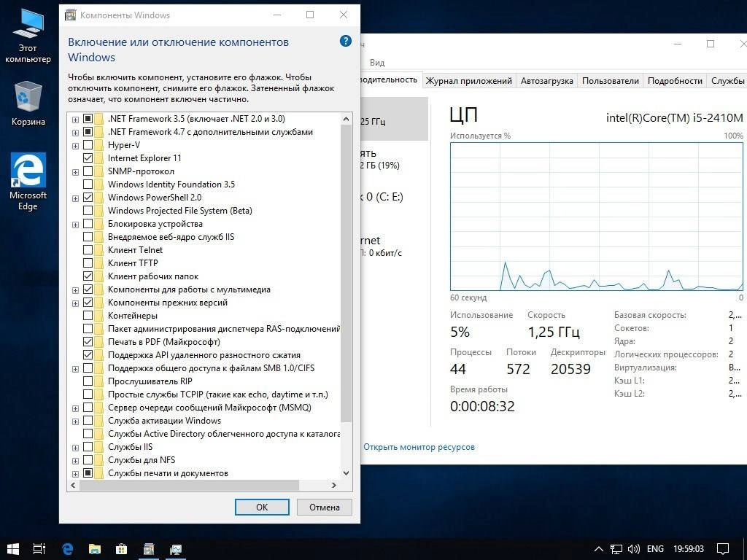The width and height of the screenshot is (747, 560).
Task: Select Windows Projected File System (Beta)
Action: click(179, 211)
